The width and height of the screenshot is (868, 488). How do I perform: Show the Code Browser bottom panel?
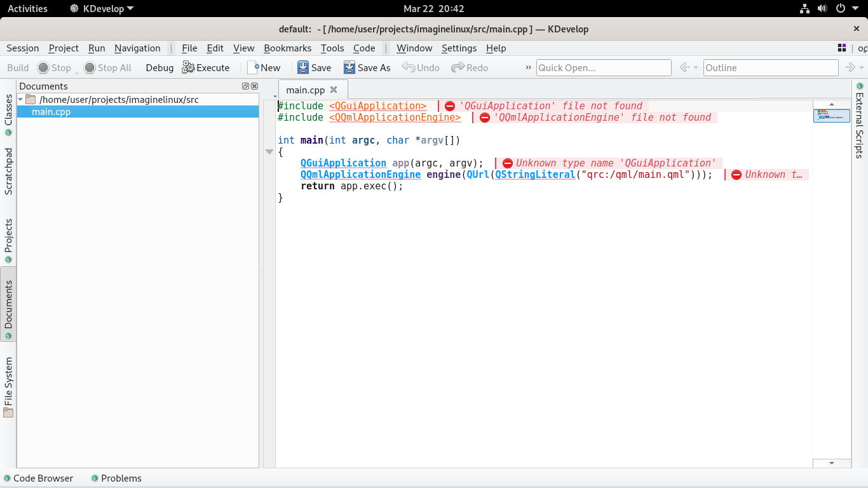point(38,478)
